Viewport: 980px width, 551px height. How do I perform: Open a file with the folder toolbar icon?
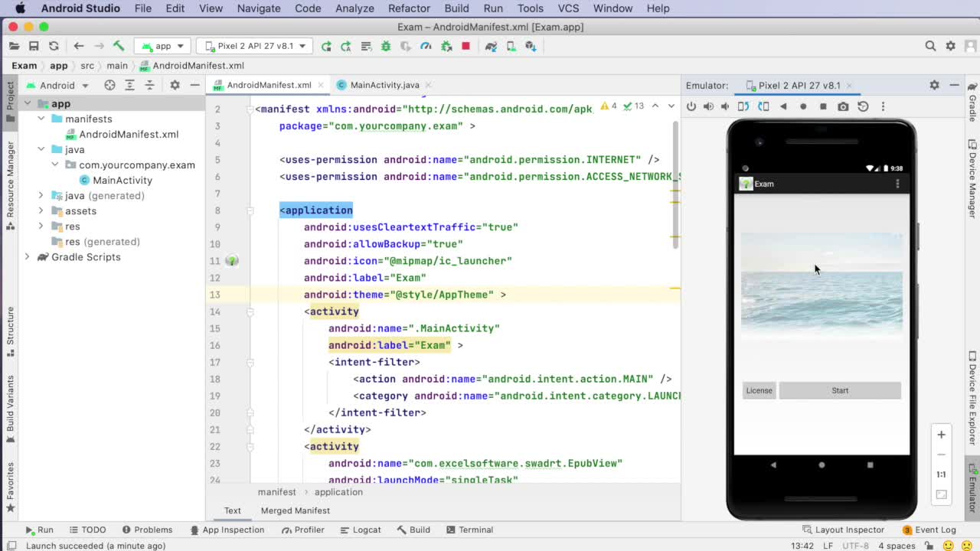[14, 46]
